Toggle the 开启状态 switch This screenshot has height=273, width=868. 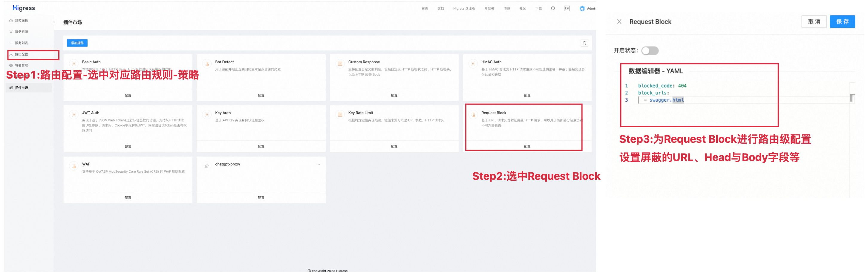coord(650,50)
